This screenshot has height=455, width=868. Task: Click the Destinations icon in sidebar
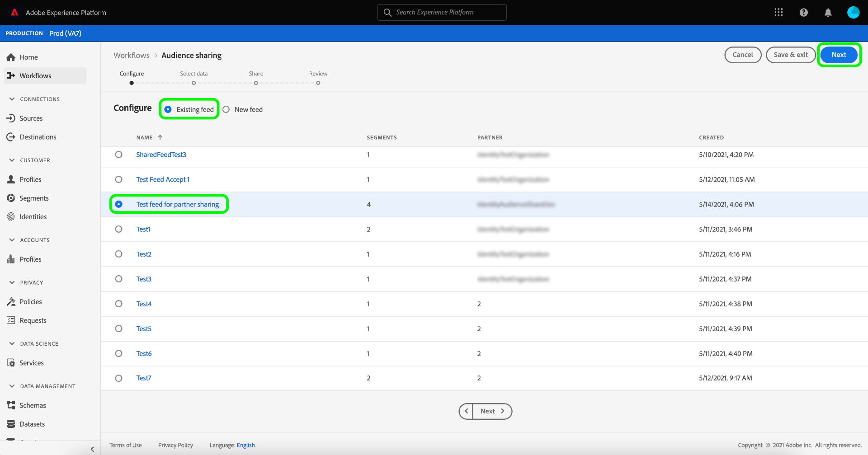pyautogui.click(x=11, y=137)
